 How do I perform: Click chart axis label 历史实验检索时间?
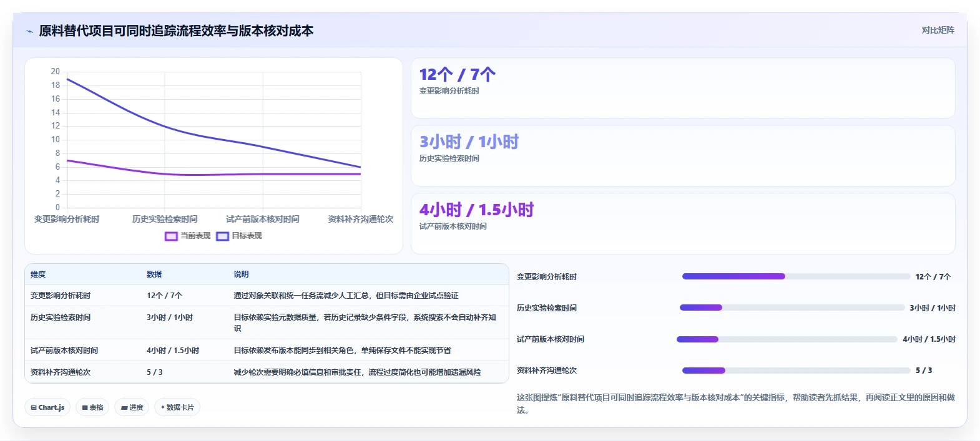point(165,220)
